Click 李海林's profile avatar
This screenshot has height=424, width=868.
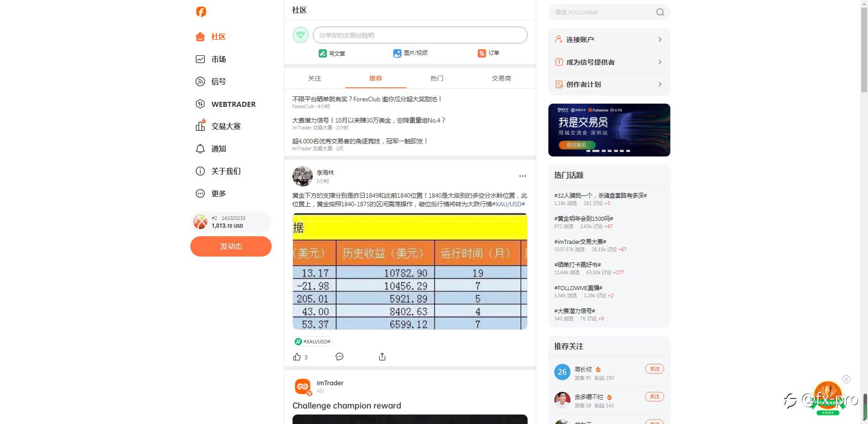tap(302, 176)
